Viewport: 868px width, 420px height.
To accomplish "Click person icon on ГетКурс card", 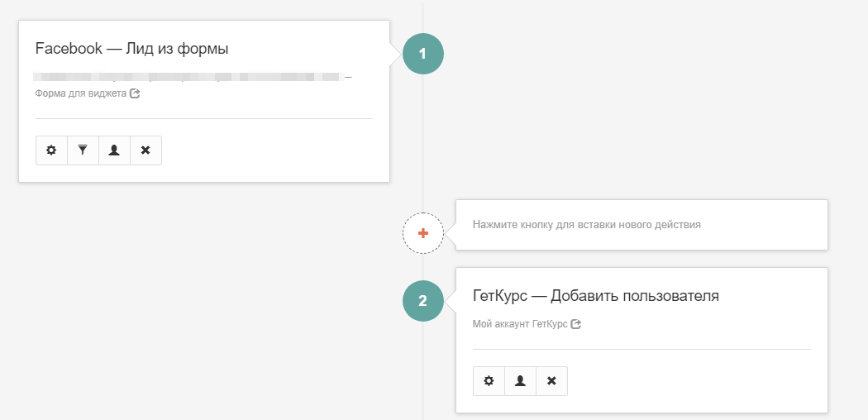I will [x=520, y=381].
